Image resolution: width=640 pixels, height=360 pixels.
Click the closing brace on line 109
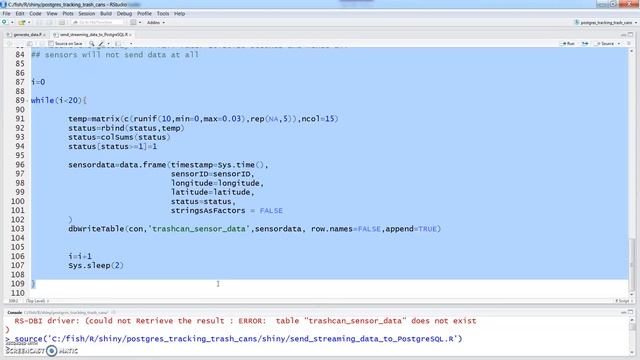coord(33,284)
